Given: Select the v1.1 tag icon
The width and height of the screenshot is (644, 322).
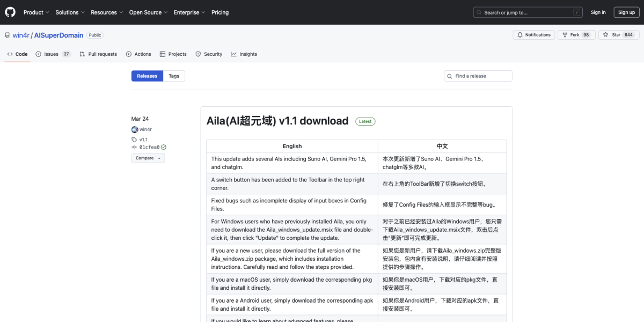Looking at the screenshot, I should pyautogui.click(x=134, y=139).
